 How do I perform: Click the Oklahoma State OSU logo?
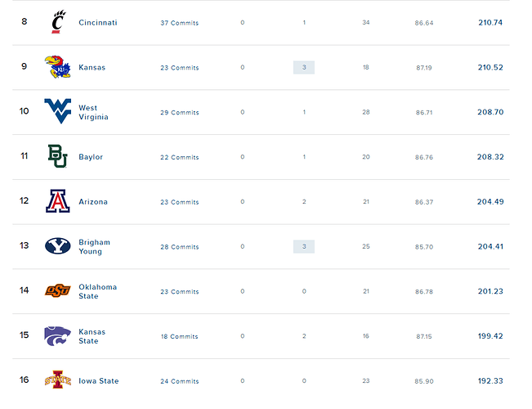tap(58, 290)
